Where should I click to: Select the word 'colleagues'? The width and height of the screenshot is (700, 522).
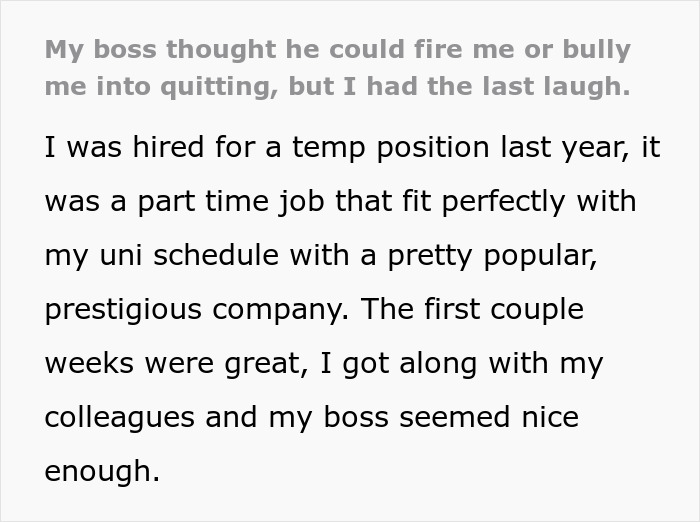pos(120,418)
